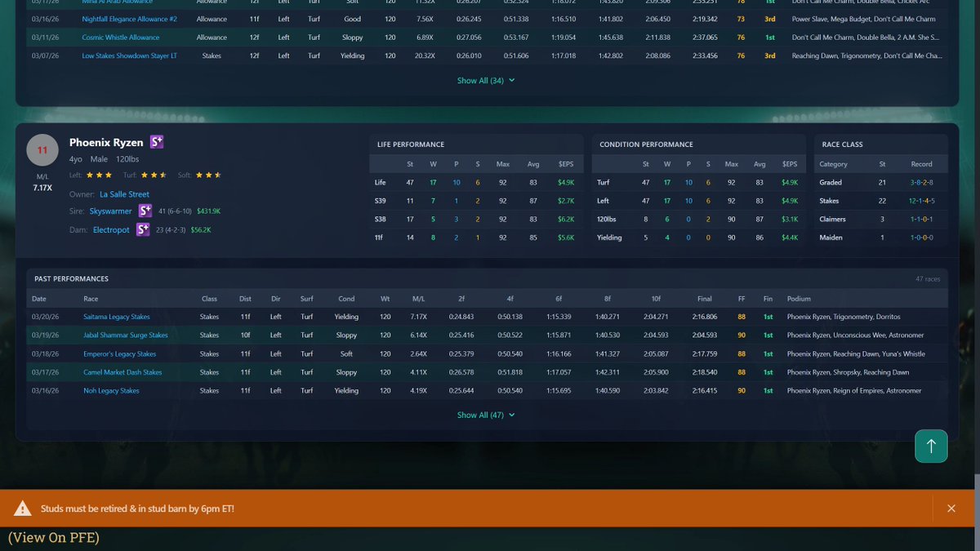
Task: Select the S38 row in Life Performance
Action: pyautogui.click(x=476, y=220)
